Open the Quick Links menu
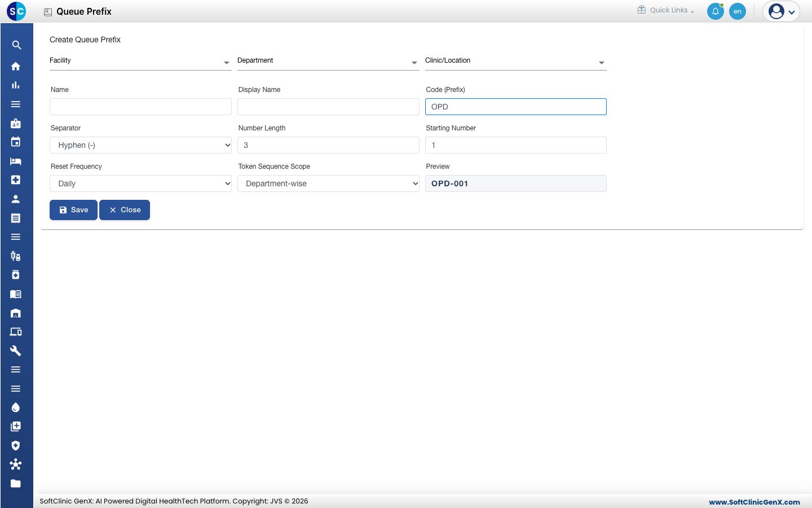Image resolution: width=812 pixels, height=508 pixels. [x=666, y=10]
